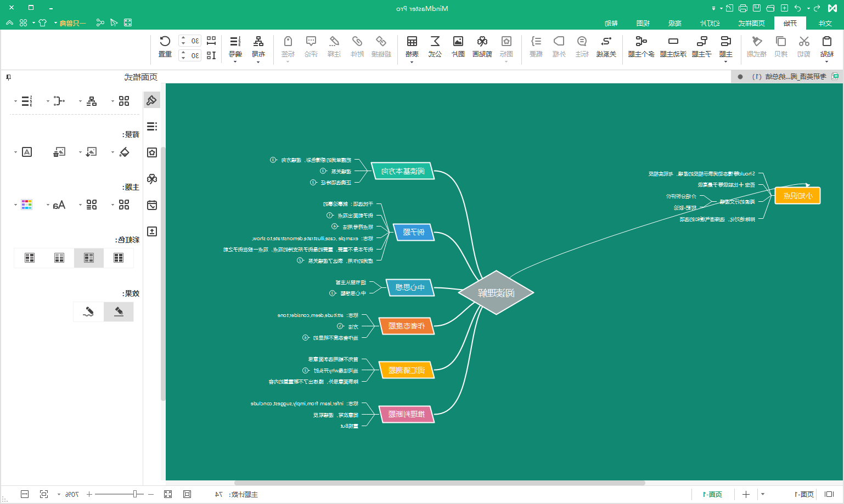Select the last 彩虹色 rainbow grid option

[x=30, y=258]
